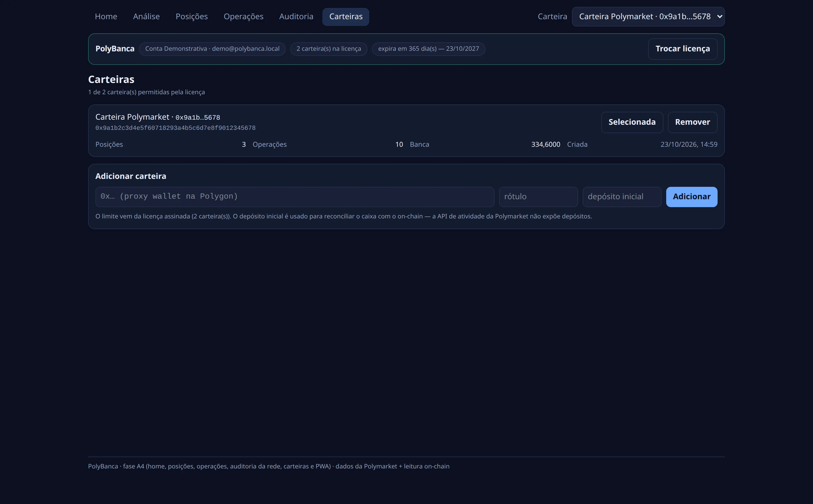Open the Home tab
This screenshot has width=813, height=504.
(x=106, y=17)
